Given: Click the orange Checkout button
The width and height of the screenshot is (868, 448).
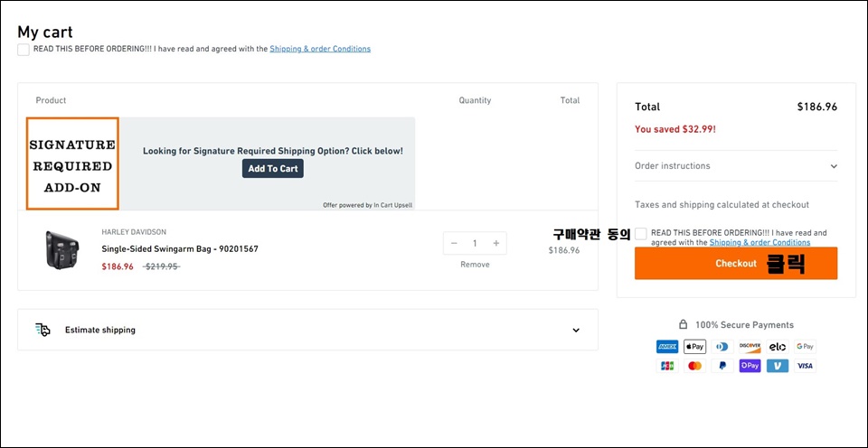Looking at the screenshot, I should pos(736,263).
